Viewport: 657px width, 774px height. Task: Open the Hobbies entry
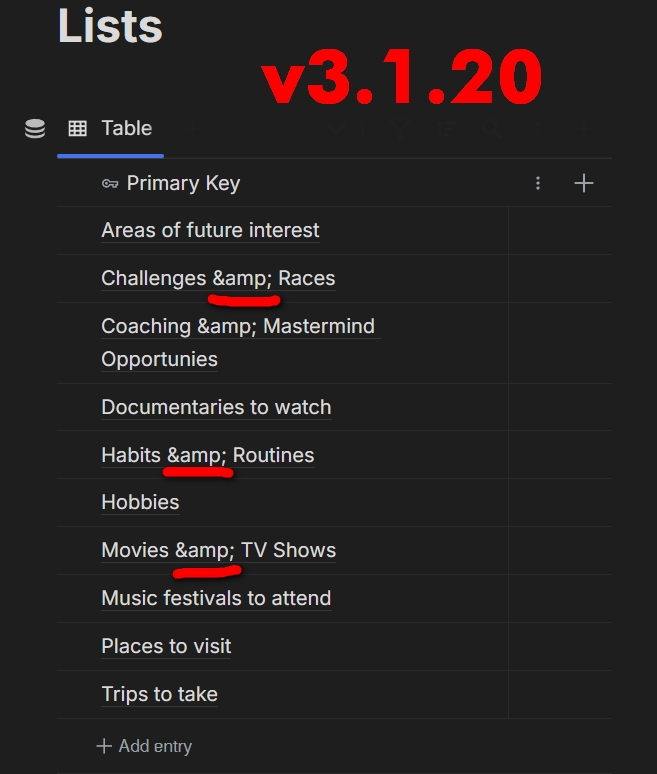tap(140, 502)
